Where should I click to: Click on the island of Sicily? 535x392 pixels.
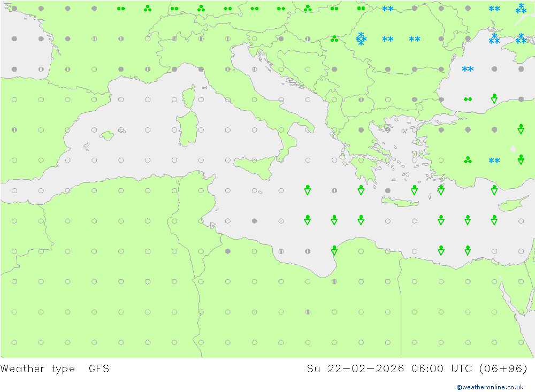(255, 167)
